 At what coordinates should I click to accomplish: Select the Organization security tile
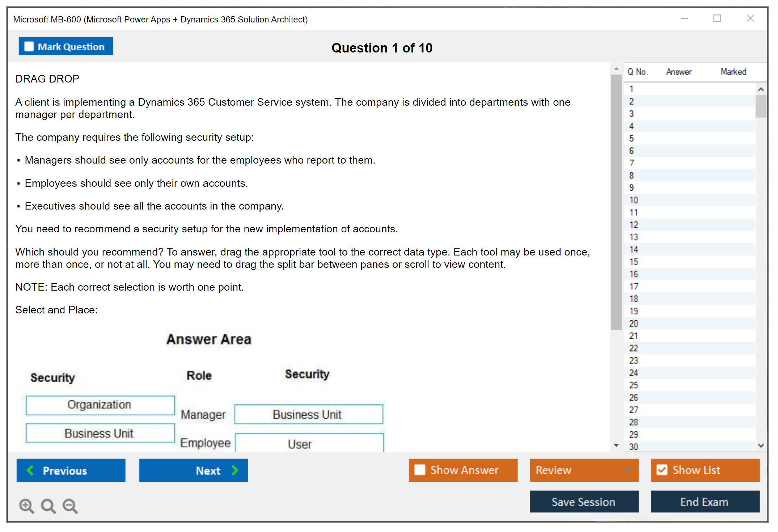point(100,405)
